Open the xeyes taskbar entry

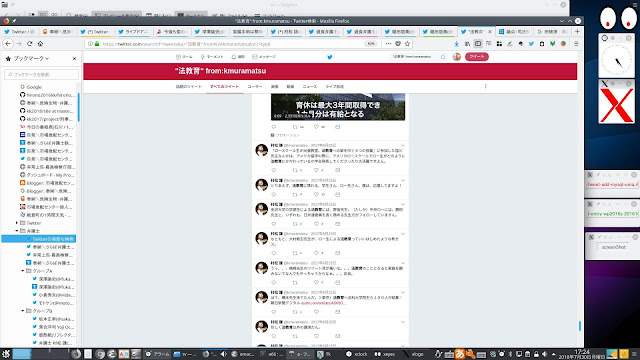tap(384, 354)
